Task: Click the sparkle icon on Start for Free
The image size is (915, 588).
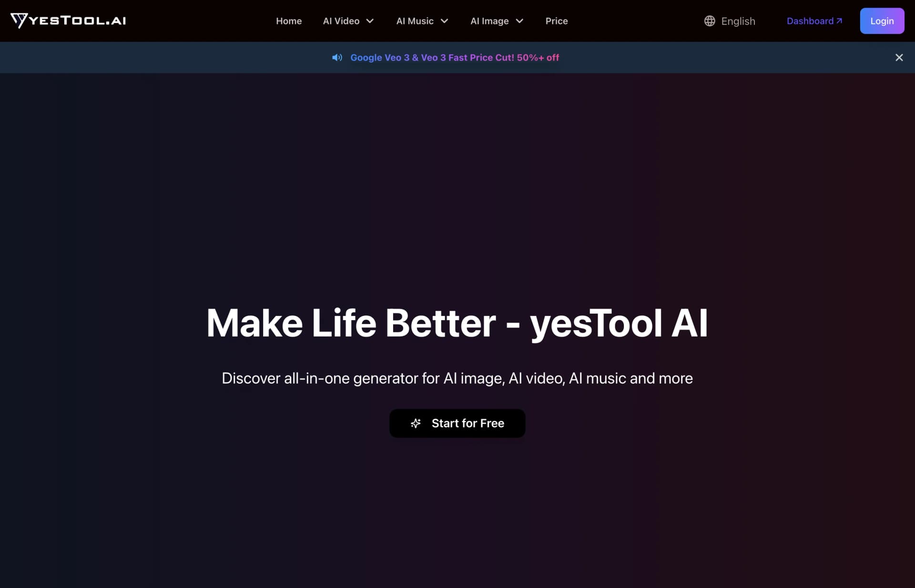Action: click(416, 423)
